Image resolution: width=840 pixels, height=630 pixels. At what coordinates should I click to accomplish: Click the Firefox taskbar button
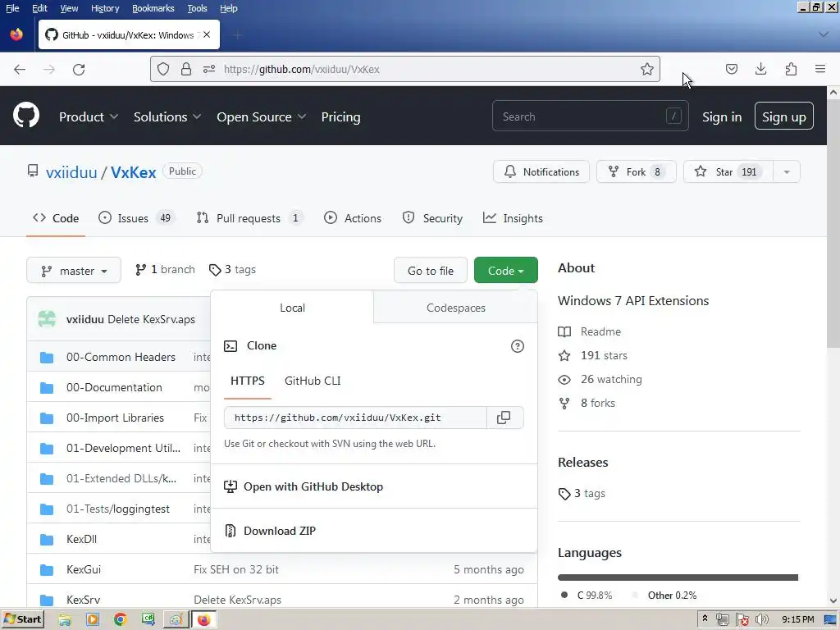(203, 619)
